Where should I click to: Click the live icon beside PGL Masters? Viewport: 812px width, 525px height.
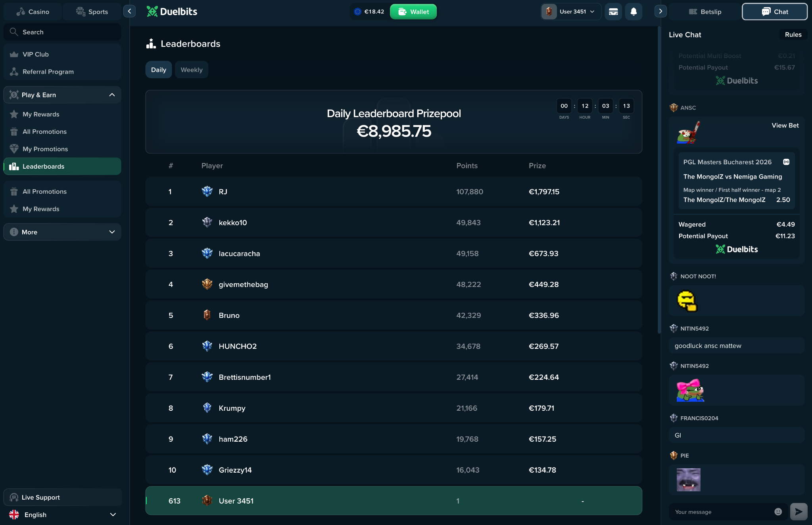[786, 162]
